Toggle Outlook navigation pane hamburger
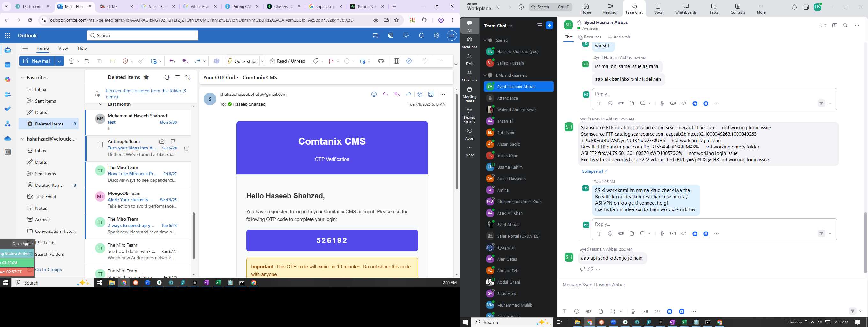868x327 pixels. point(25,48)
